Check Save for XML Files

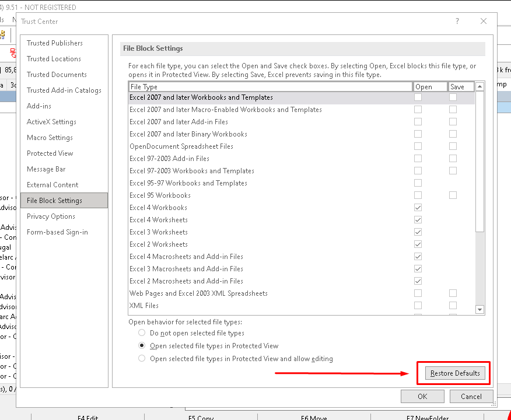(x=453, y=306)
